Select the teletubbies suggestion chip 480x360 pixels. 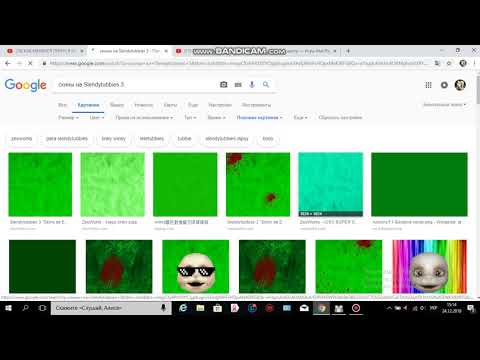click(x=152, y=139)
